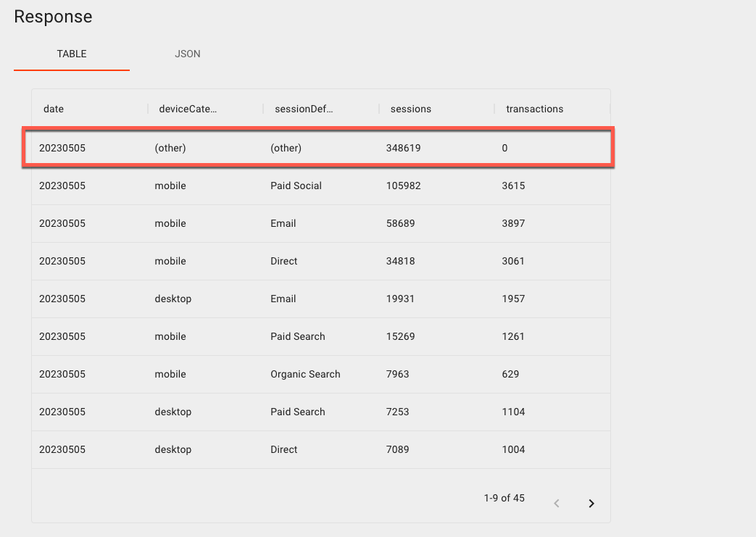Click the sessions cell showing 19931
The height and width of the screenshot is (537, 756).
click(400, 299)
